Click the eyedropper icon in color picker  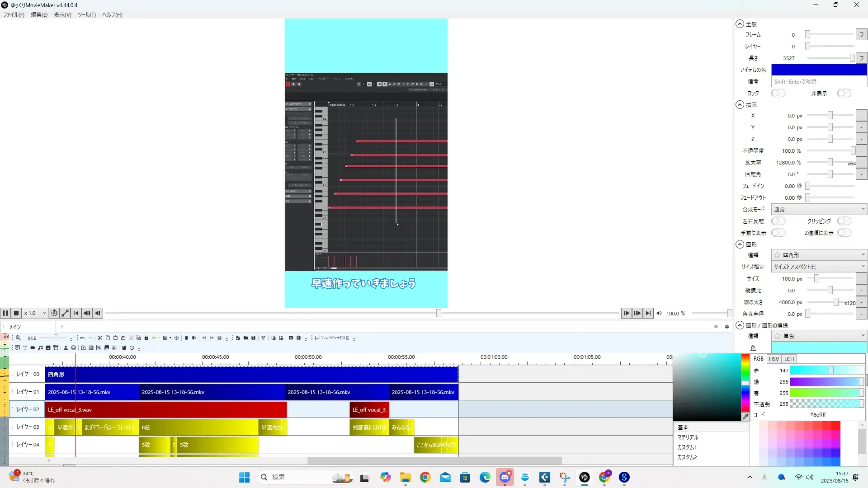745,417
